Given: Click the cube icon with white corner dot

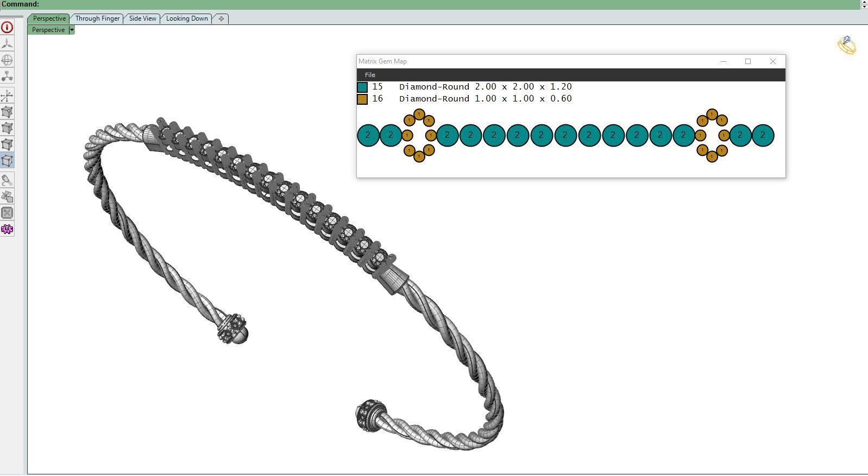Looking at the screenshot, I should tap(7, 112).
